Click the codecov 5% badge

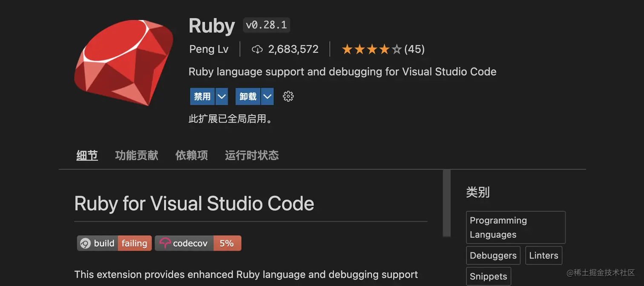coord(198,243)
